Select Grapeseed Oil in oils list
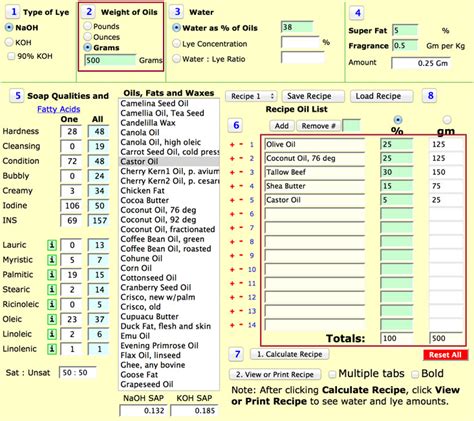Screen dimensions: 474x421 click(169, 384)
